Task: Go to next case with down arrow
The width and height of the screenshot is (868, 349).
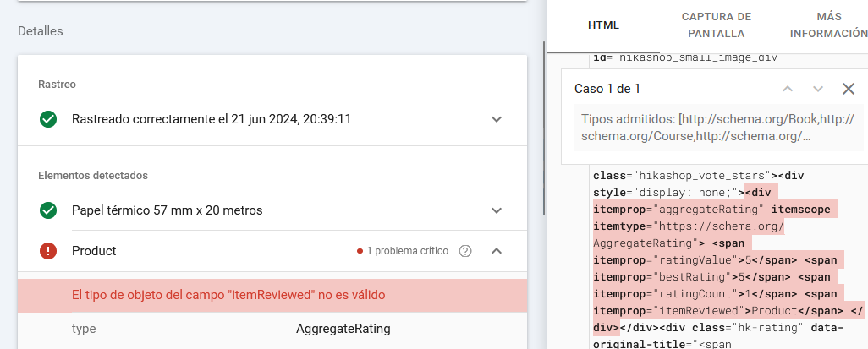Action: coord(818,89)
